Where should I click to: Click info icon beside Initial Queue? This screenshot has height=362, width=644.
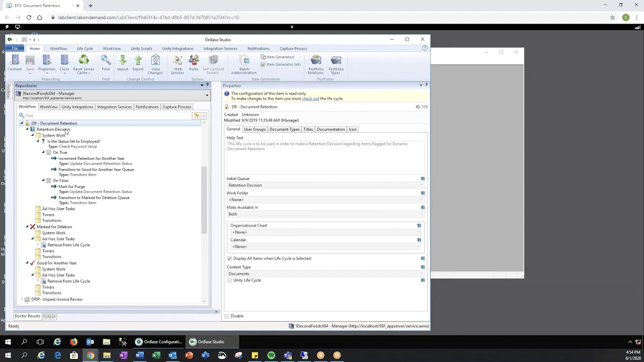[x=423, y=178]
